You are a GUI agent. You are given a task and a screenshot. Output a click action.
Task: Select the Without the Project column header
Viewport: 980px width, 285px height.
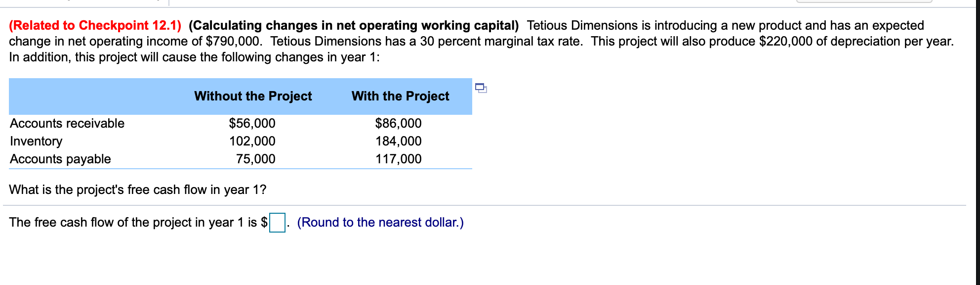(x=253, y=96)
